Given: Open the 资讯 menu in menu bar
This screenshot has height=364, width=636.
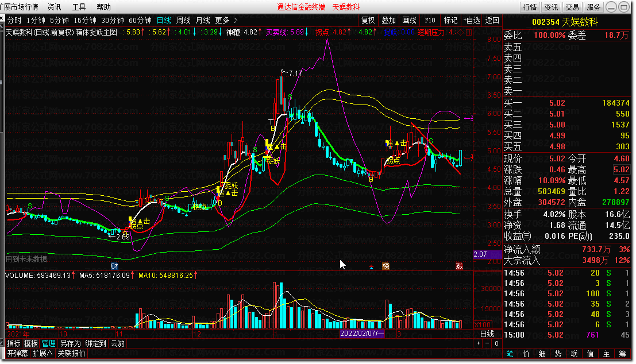Looking at the screenshot, I should click(54, 7).
